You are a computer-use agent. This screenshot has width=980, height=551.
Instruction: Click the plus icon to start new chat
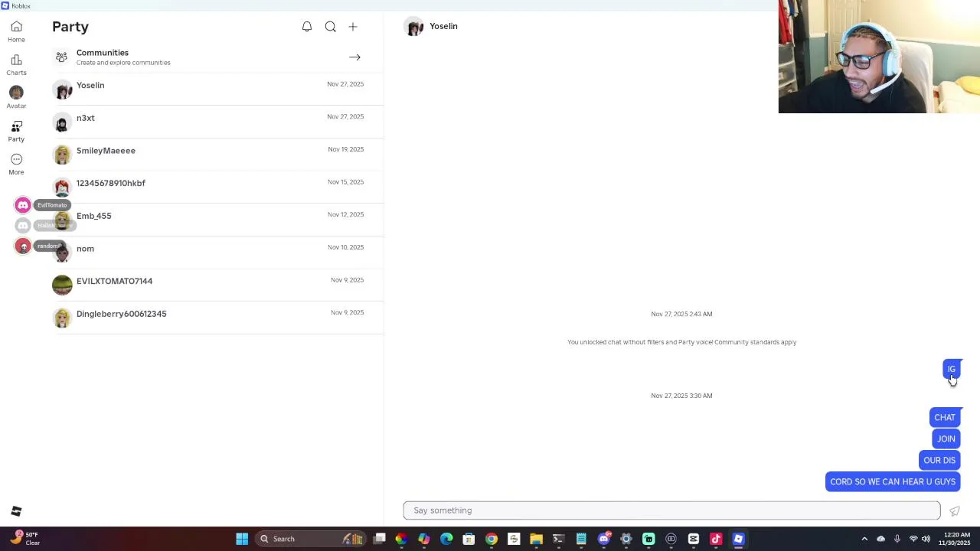pyautogui.click(x=353, y=27)
